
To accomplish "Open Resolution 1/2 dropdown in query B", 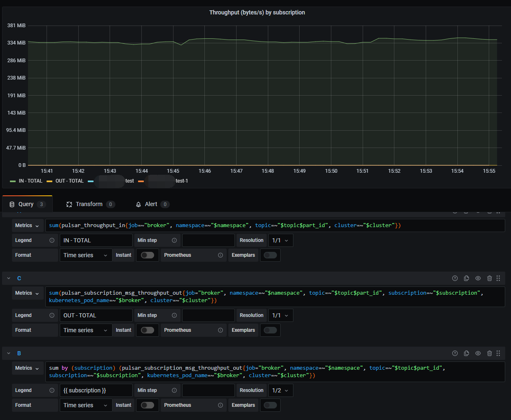I will [281, 390].
